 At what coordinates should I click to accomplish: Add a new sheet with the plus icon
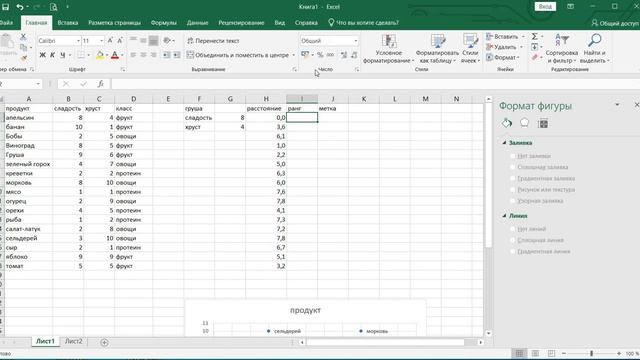[x=104, y=342]
